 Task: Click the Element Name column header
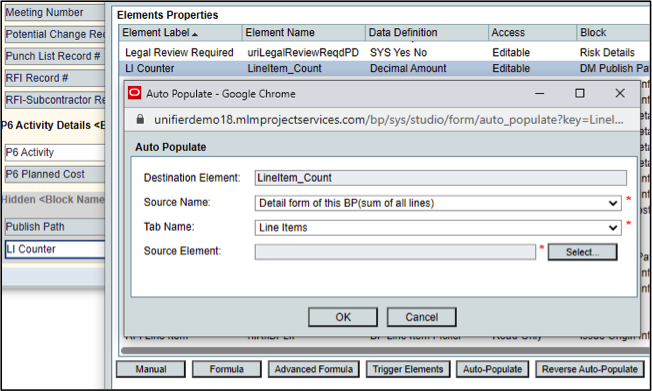[x=303, y=32]
